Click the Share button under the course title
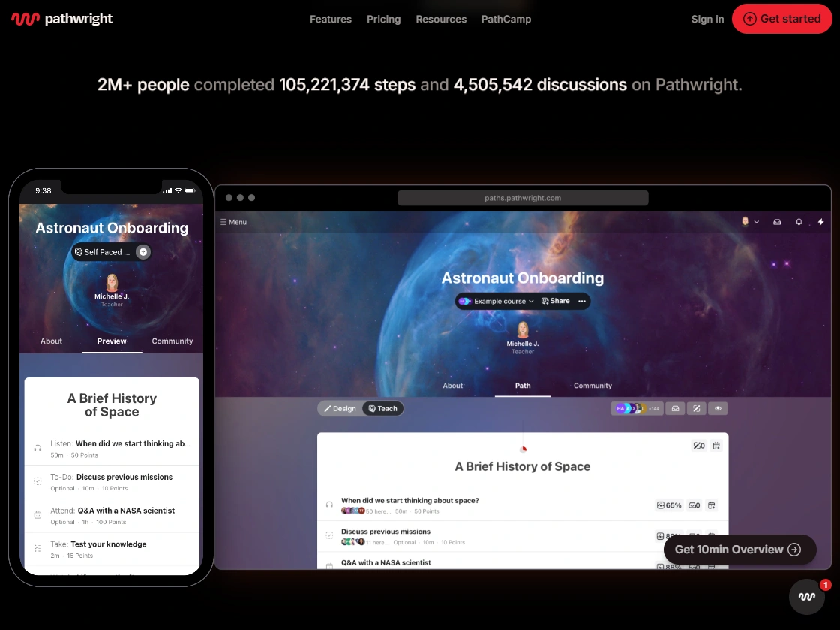 556,301
